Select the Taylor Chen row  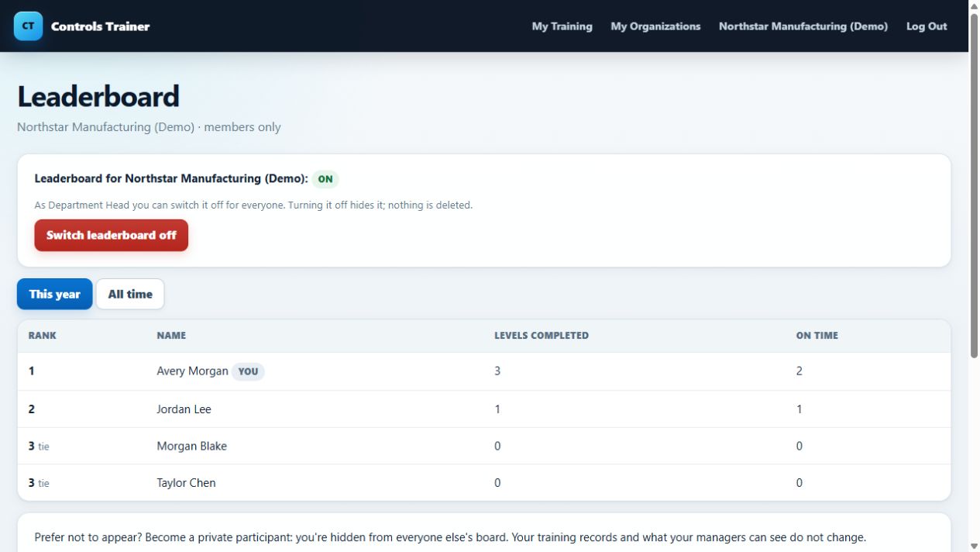click(x=484, y=482)
